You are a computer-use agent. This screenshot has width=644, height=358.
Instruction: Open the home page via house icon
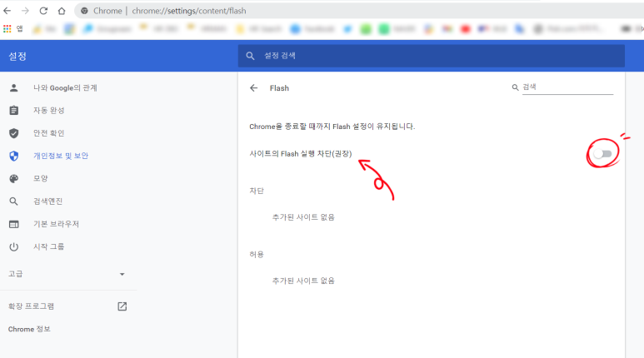pos(62,11)
